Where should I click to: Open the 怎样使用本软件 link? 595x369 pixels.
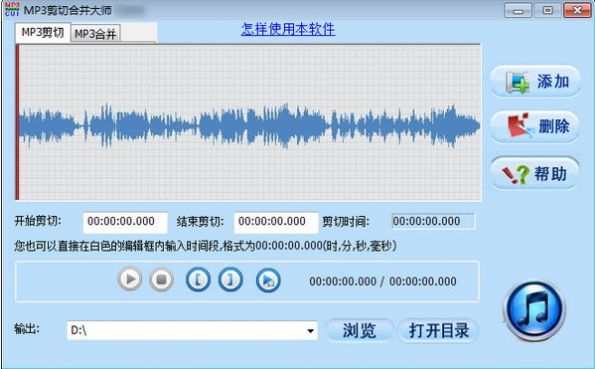[x=288, y=29]
